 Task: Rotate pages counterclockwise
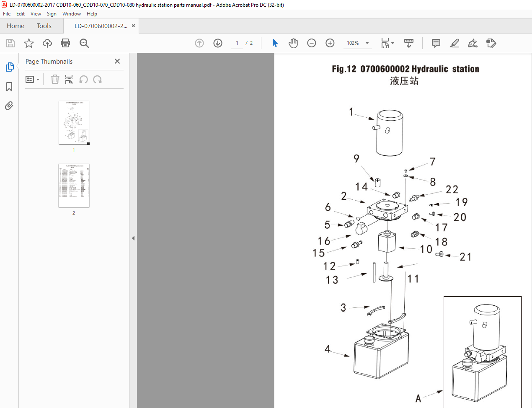[83, 79]
